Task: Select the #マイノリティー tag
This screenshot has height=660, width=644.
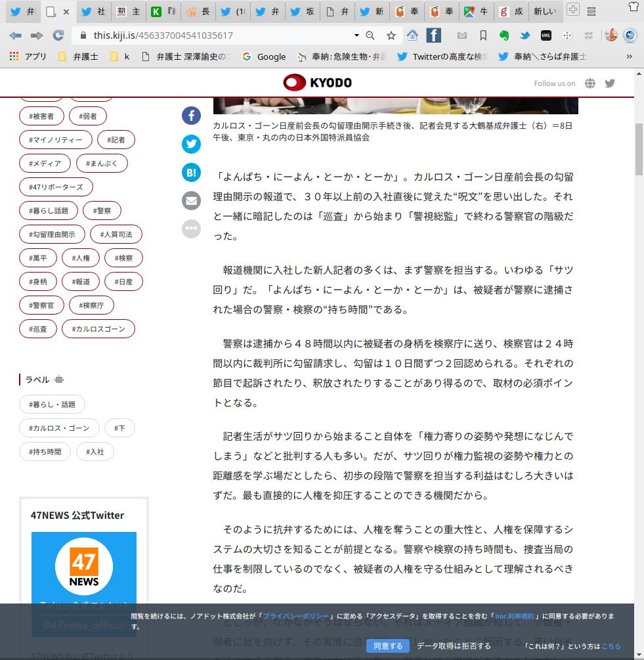Action: (x=56, y=140)
